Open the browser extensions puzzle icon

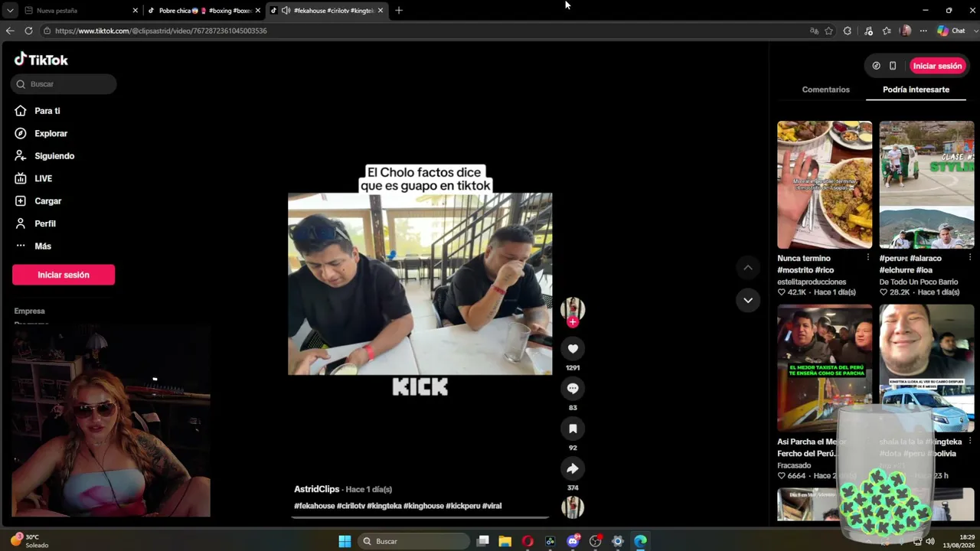tap(848, 31)
